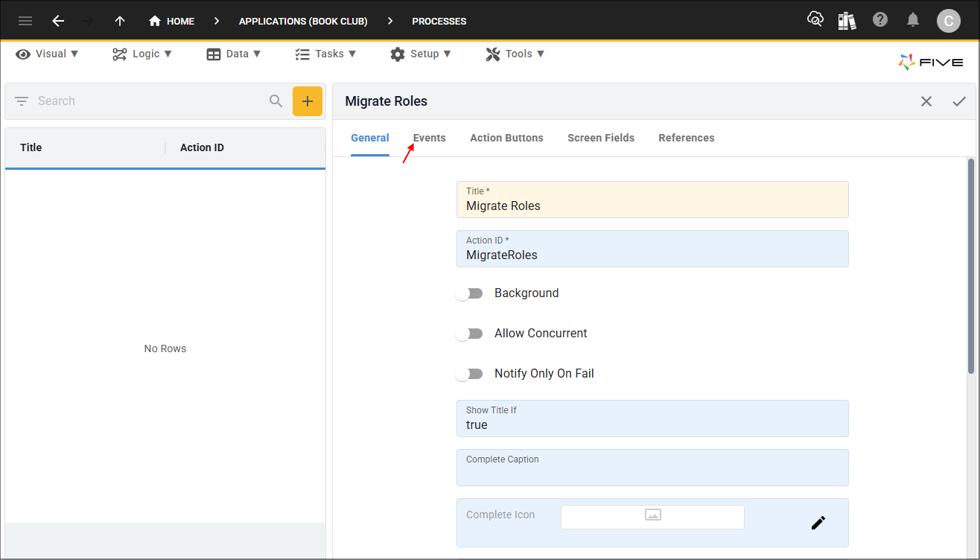Click the back arrow icon
This screenshot has width=980, height=560.
[58, 21]
